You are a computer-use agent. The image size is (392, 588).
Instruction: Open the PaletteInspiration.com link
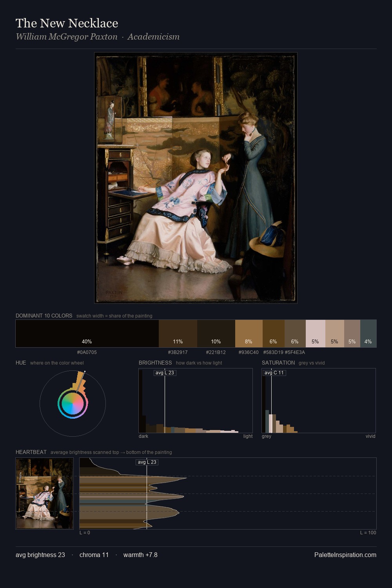[345, 555]
